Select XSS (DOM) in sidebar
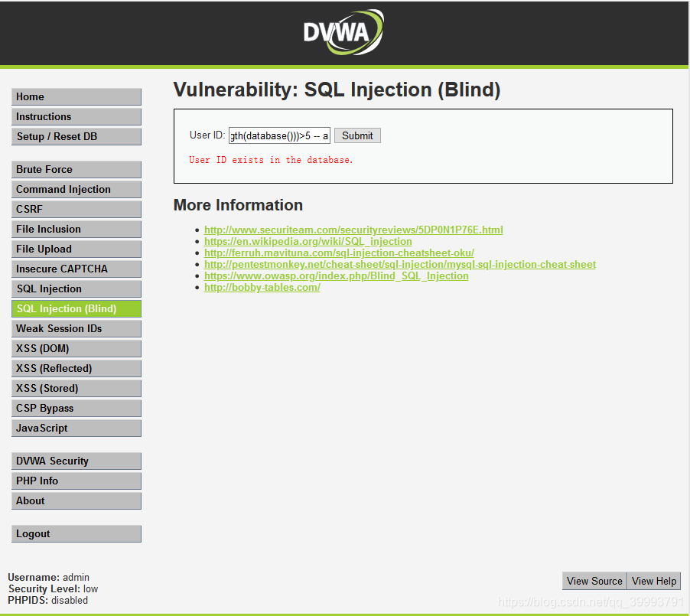690x616 pixels. pyautogui.click(x=76, y=349)
